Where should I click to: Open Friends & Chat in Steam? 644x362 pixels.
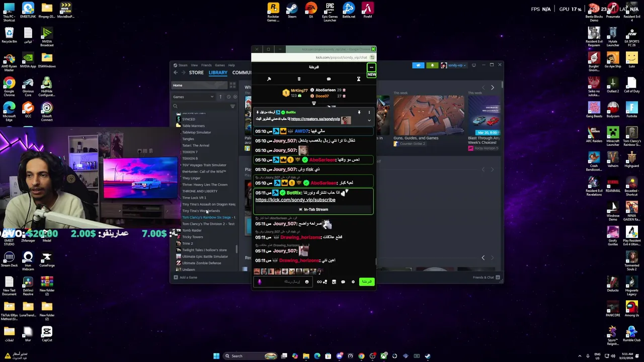486,278
